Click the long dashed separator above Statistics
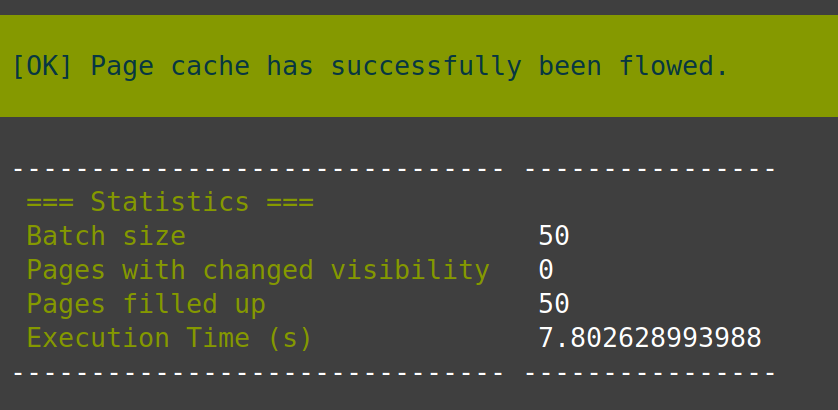Viewport: 838px width, 410px height. coord(258,169)
